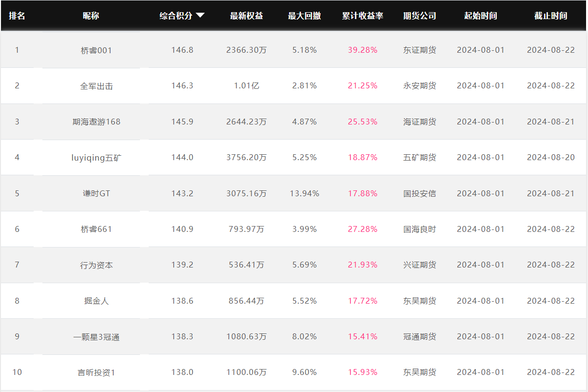Open nickname 期海遨游168
Screen dimensions: 588x392
click(97, 122)
